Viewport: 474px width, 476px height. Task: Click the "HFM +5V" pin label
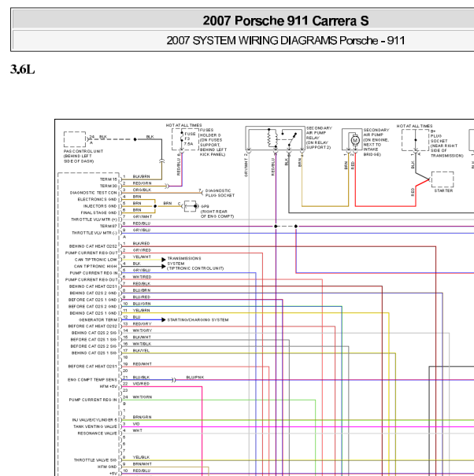[x=109, y=386]
